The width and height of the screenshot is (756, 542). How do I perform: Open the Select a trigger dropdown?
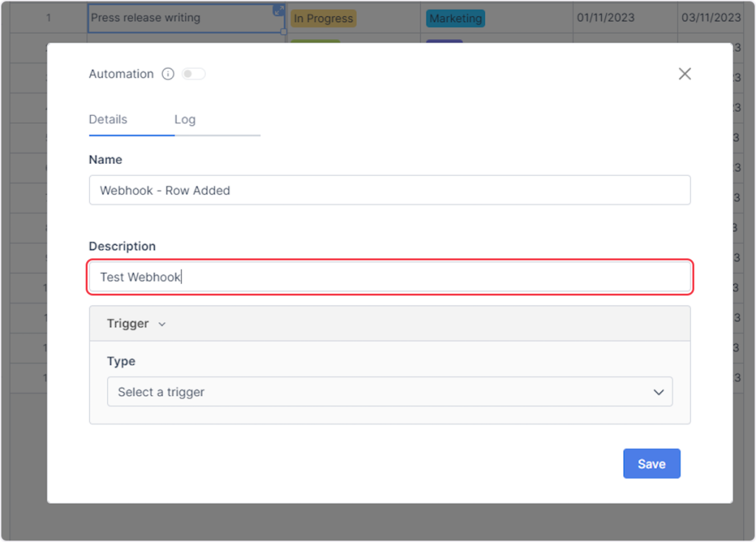[389, 392]
